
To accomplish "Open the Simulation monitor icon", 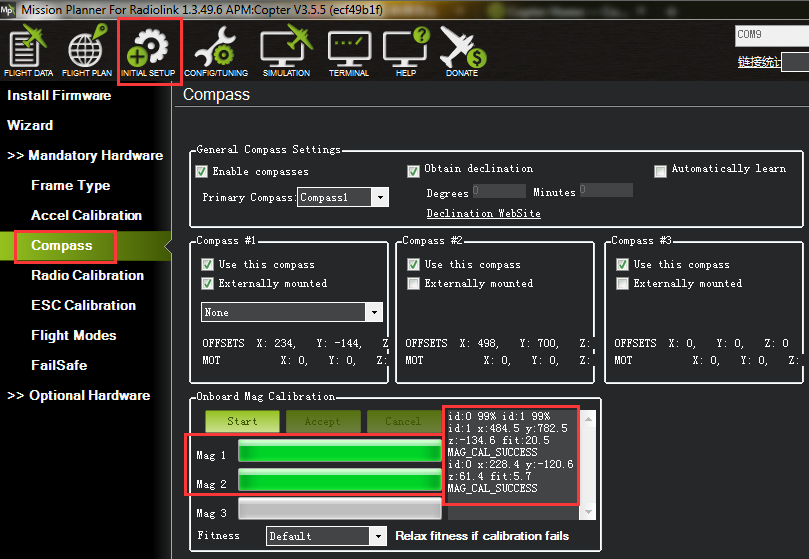I will (x=286, y=50).
